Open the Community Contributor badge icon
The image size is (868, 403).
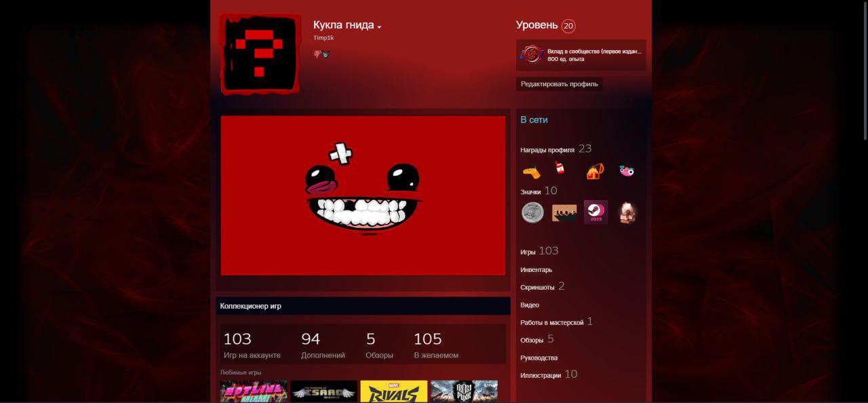click(x=532, y=55)
